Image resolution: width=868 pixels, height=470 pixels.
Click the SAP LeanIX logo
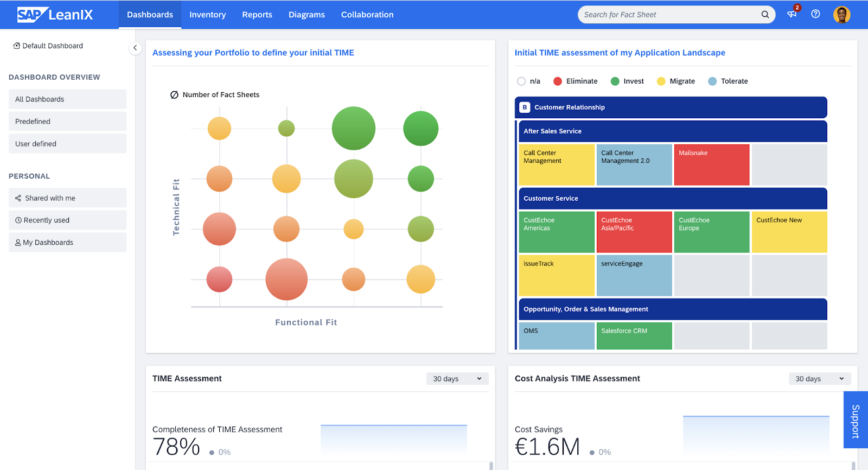55,15
